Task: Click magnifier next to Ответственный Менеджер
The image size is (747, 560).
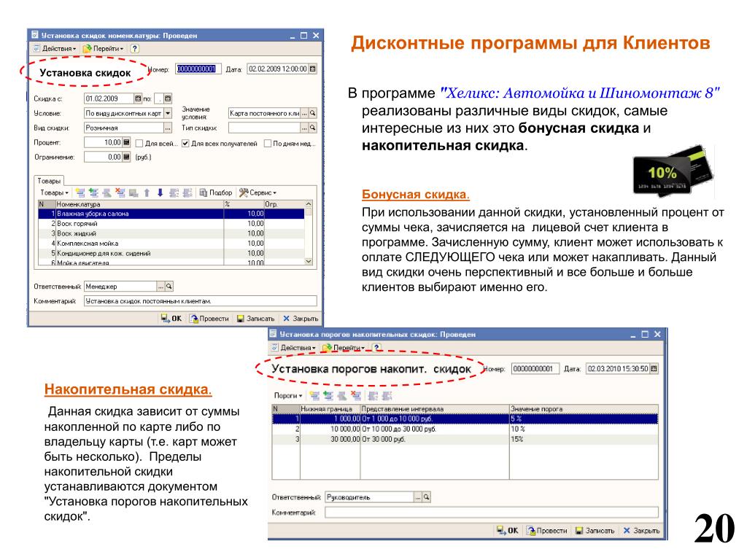Action: 169,286
